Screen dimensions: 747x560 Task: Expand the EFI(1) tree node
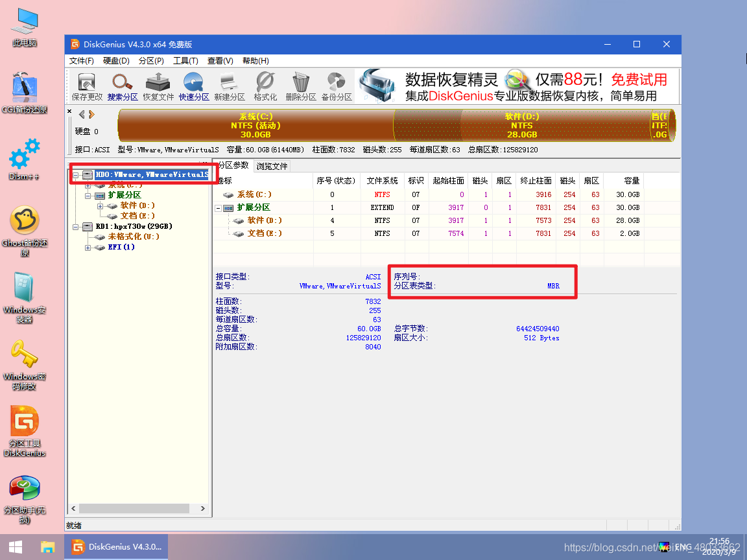click(x=88, y=248)
